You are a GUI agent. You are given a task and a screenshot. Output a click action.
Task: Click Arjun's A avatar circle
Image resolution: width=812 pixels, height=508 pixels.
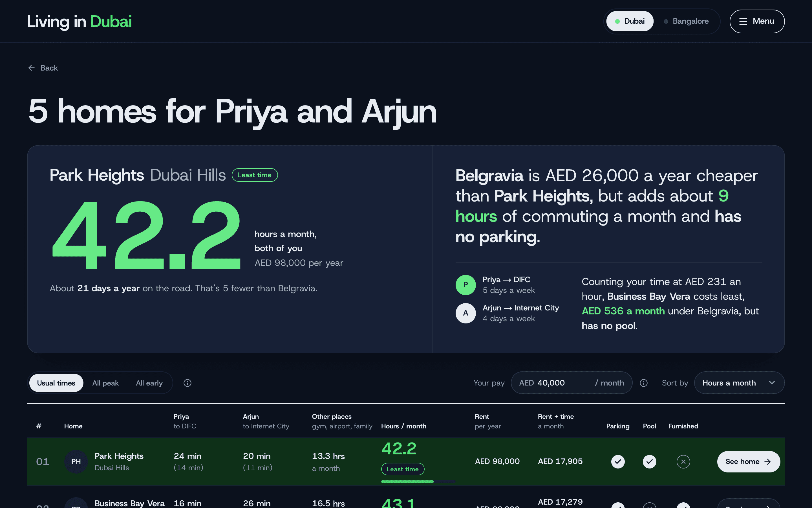click(x=465, y=313)
